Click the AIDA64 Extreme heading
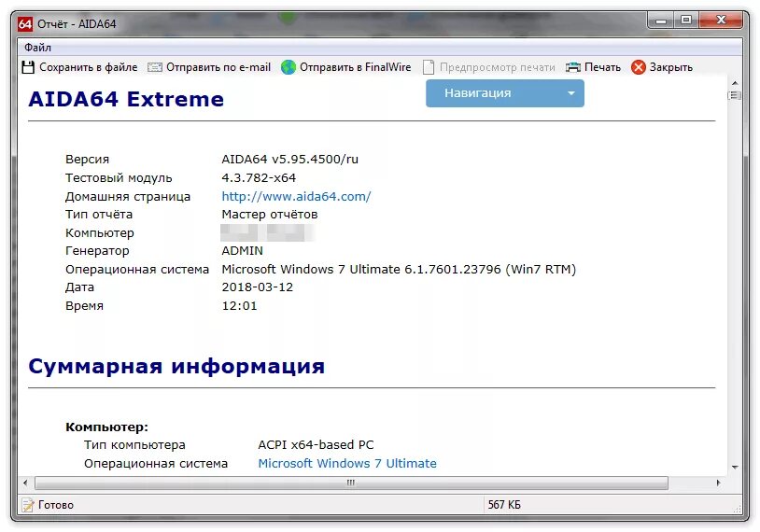 (x=126, y=99)
